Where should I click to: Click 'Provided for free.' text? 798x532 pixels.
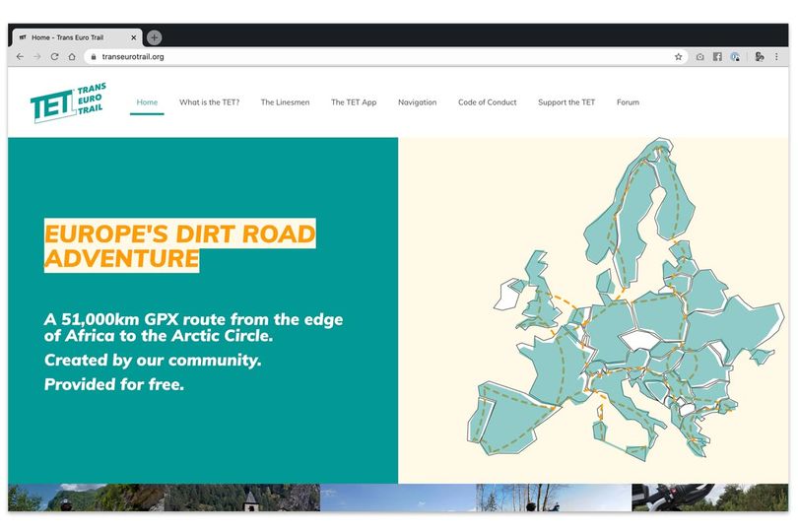point(114,384)
